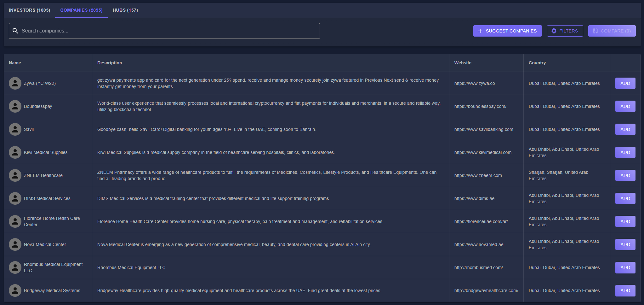
Task: Add Florence Home Health Care Center
Action: pyautogui.click(x=625, y=221)
